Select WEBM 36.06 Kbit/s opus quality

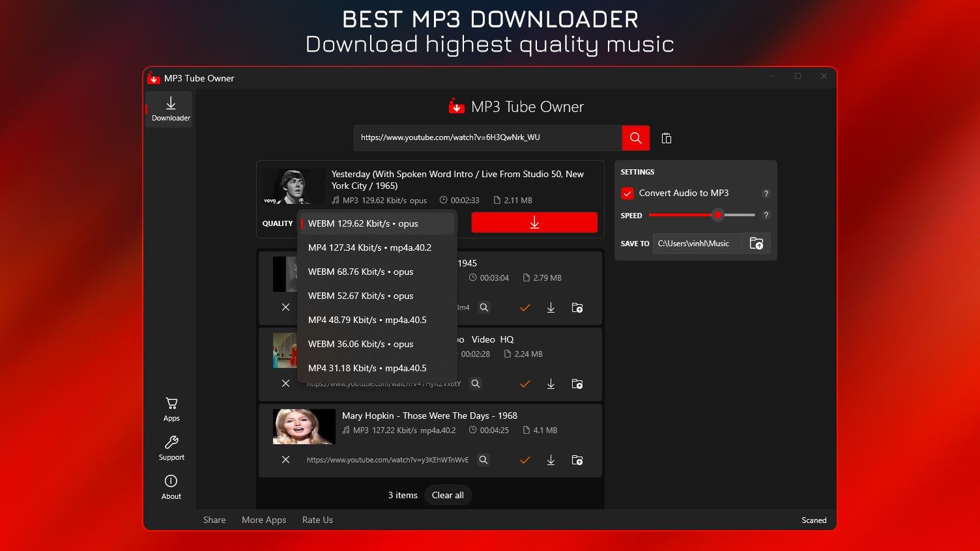click(x=377, y=344)
